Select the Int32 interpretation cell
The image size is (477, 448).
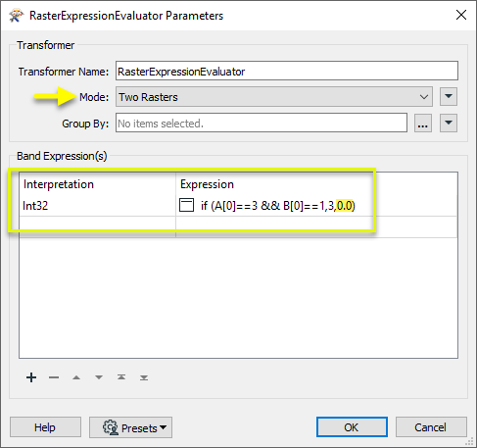pos(97,206)
